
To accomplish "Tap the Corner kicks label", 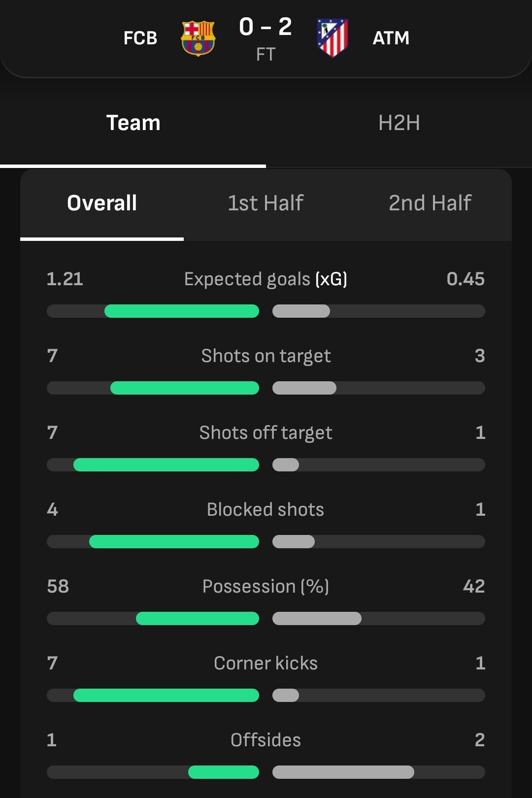I will click(x=266, y=664).
